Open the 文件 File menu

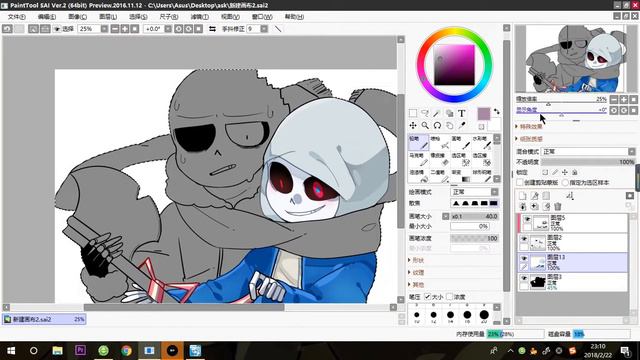click(x=16, y=17)
